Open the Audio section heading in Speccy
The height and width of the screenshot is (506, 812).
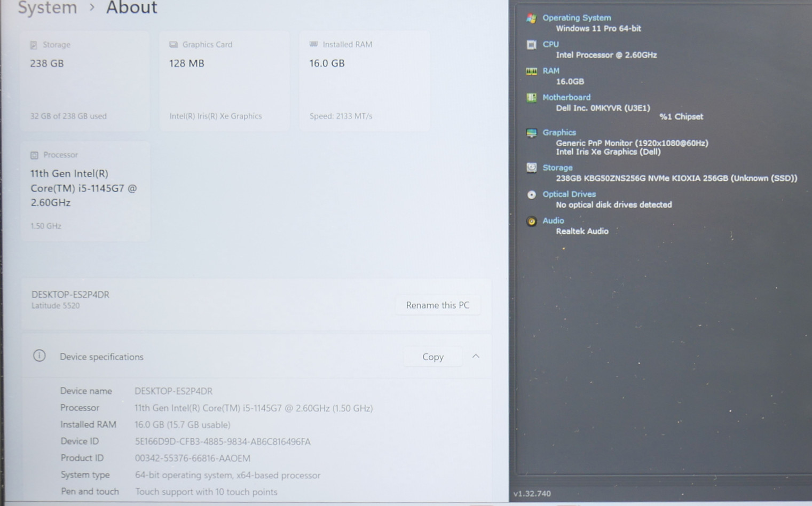(553, 220)
